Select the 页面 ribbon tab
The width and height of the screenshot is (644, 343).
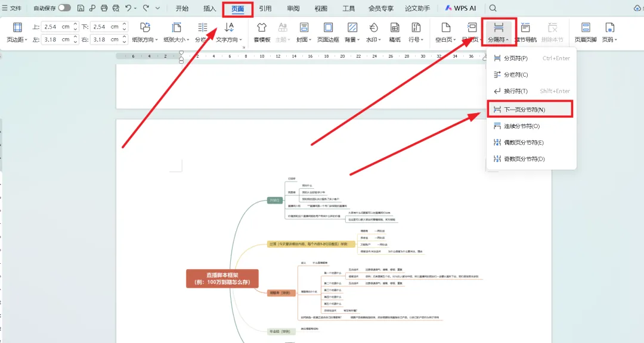click(x=237, y=8)
